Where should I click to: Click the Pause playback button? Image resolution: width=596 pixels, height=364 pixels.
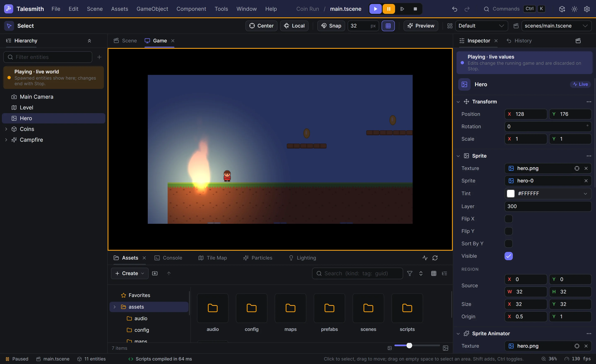click(389, 9)
